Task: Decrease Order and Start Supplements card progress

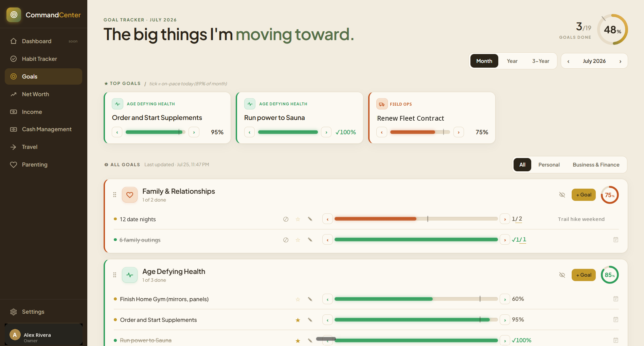Action: [x=117, y=132]
